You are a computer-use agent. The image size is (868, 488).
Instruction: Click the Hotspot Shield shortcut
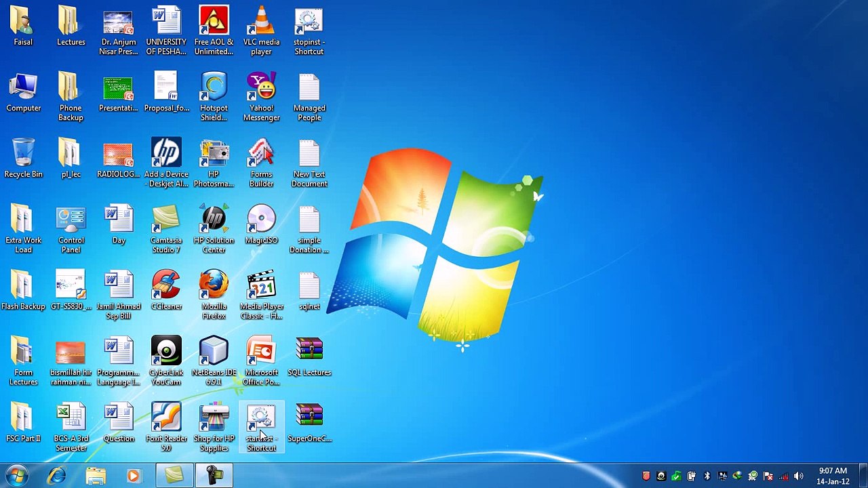[x=214, y=98]
